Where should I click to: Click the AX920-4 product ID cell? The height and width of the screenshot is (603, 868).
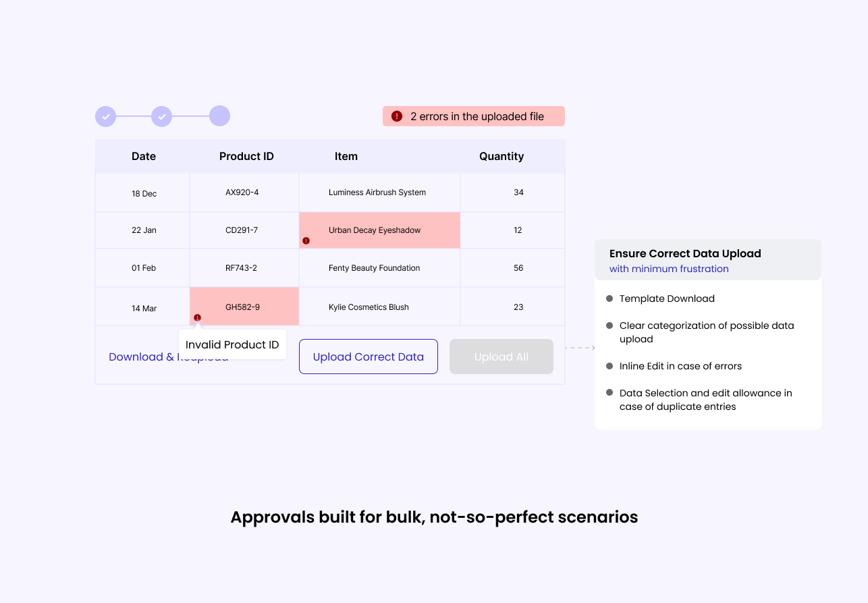point(242,192)
